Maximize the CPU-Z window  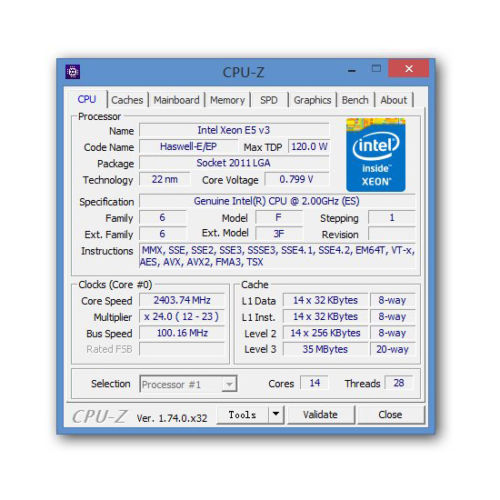(376, 69)
